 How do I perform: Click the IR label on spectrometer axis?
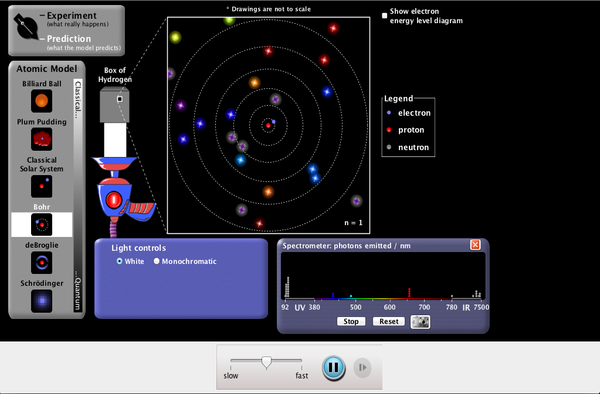tap(466, 308)
